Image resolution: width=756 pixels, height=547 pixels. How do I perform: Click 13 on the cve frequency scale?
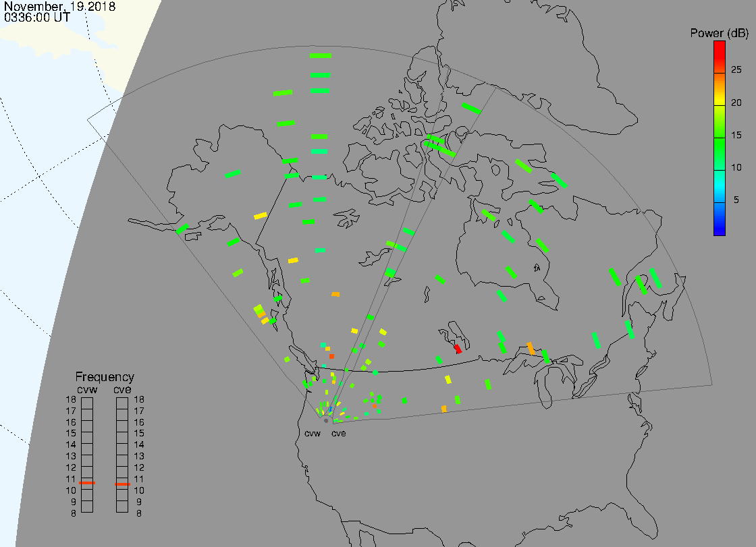[x=139, y=456]
